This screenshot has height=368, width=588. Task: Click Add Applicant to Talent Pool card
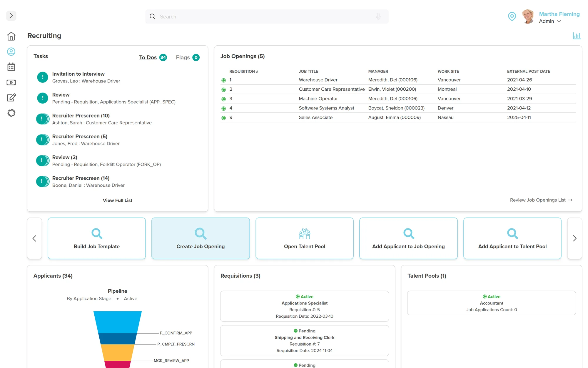[512, 238]
